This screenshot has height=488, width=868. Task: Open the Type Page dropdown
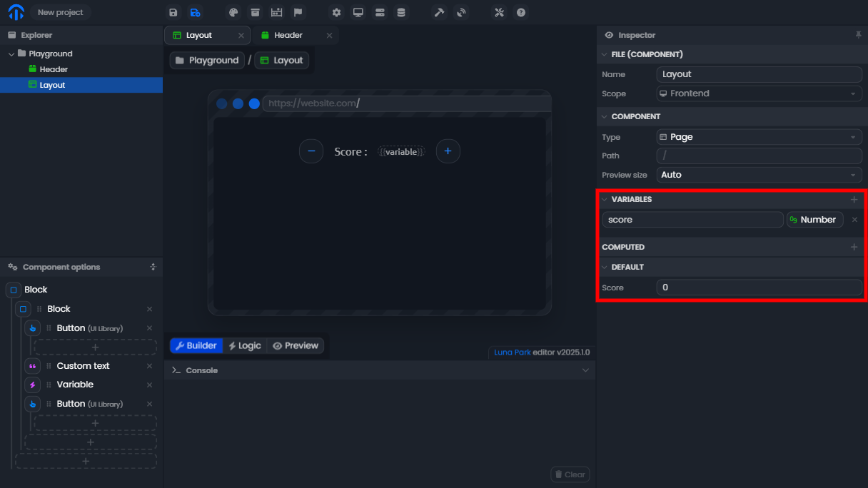pyautogui.click(x=759, y=137)
